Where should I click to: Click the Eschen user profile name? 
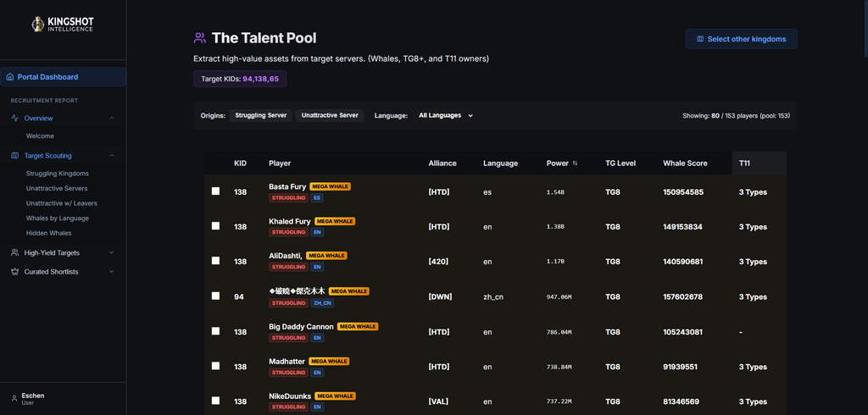33,396
